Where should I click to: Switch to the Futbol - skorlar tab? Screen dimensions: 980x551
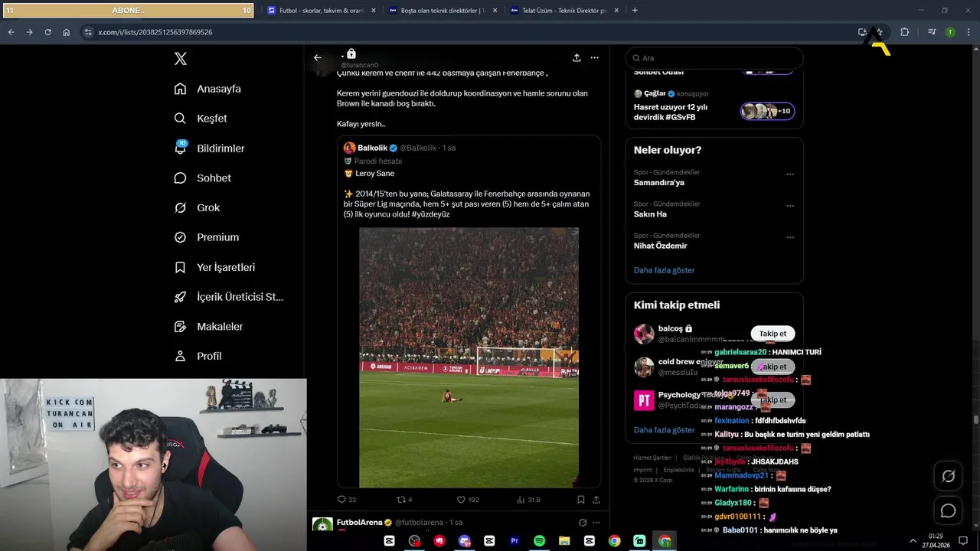click(x=322, y=11)
